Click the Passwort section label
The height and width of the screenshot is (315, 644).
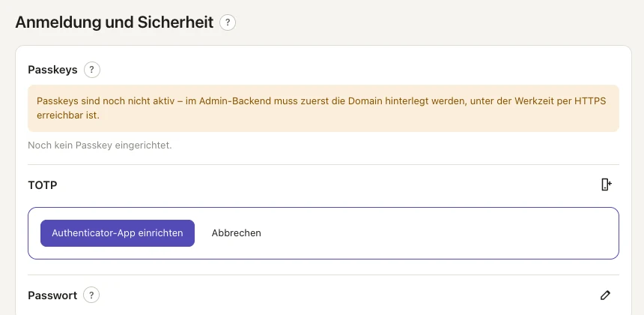pyautogui.click(x=52, y=295)
